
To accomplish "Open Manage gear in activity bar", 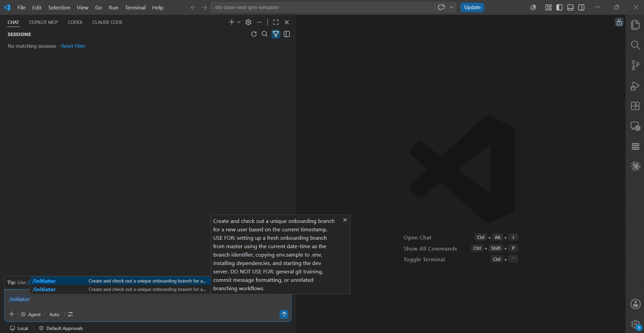I will coord(635,325).
